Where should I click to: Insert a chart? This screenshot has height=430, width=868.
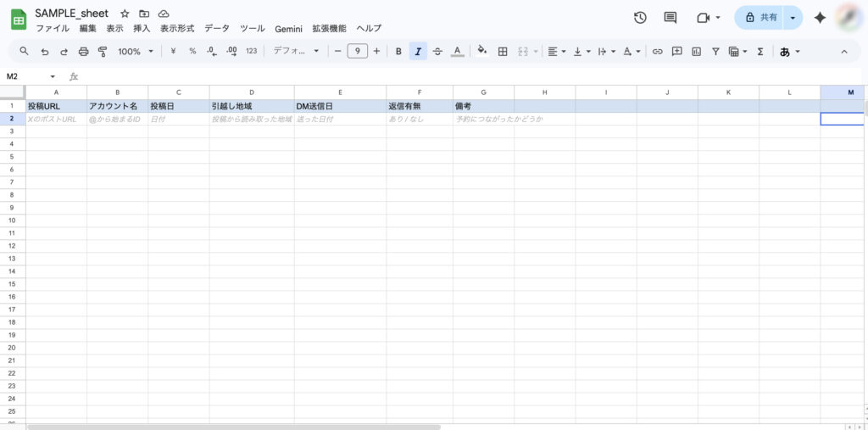click(697, 52)
